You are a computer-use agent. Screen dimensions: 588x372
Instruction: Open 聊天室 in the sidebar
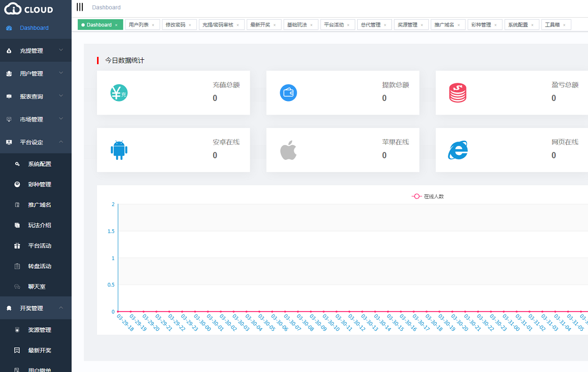coord(37,287)
